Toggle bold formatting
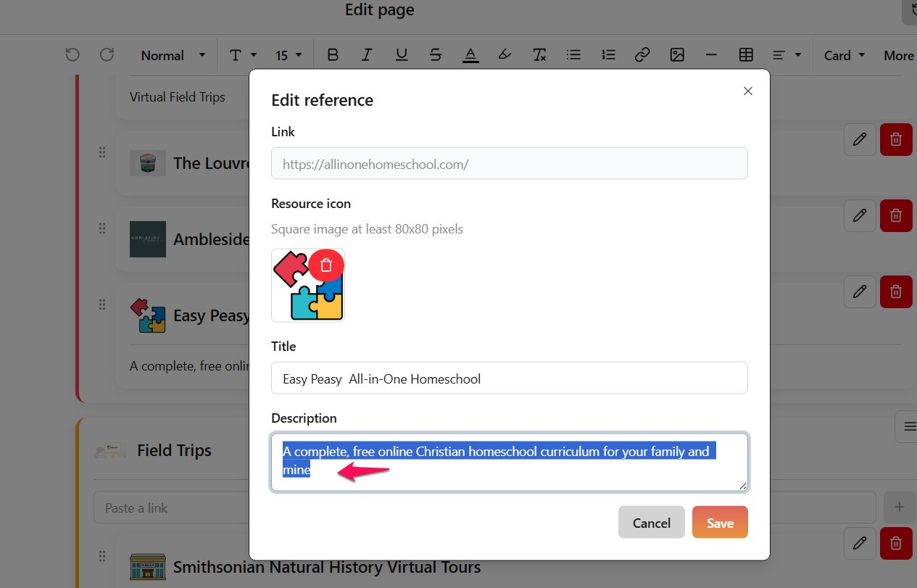This screenshot has width=917, height=588. point(333,55)
